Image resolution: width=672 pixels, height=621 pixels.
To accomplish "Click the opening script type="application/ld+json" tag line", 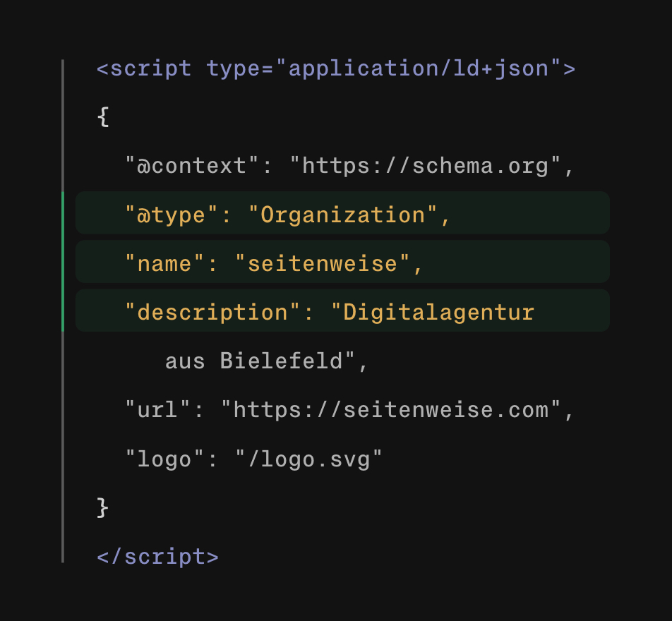I will click(x=336, y=68).
